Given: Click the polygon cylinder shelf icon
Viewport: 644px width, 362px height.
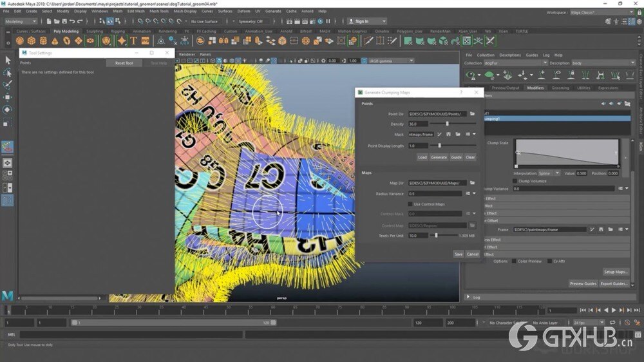Looking at the screenshot, I should click(43, 41).
